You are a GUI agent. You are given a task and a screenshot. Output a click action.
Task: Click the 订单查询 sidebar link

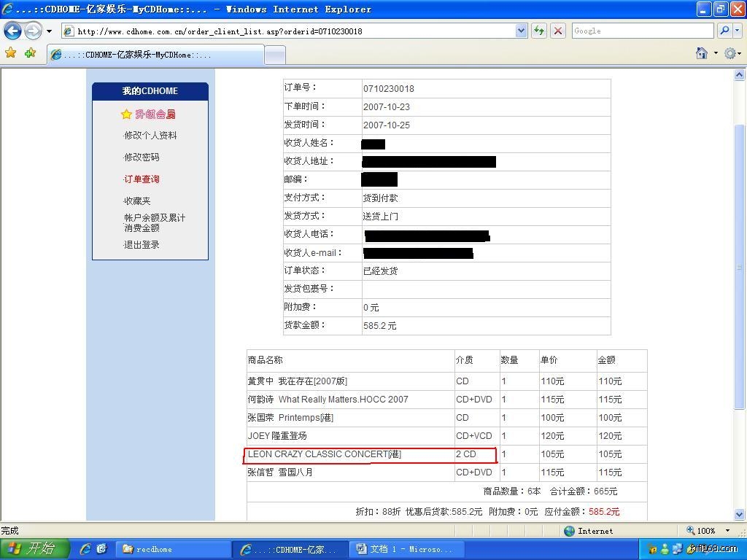tap(142, 179)
